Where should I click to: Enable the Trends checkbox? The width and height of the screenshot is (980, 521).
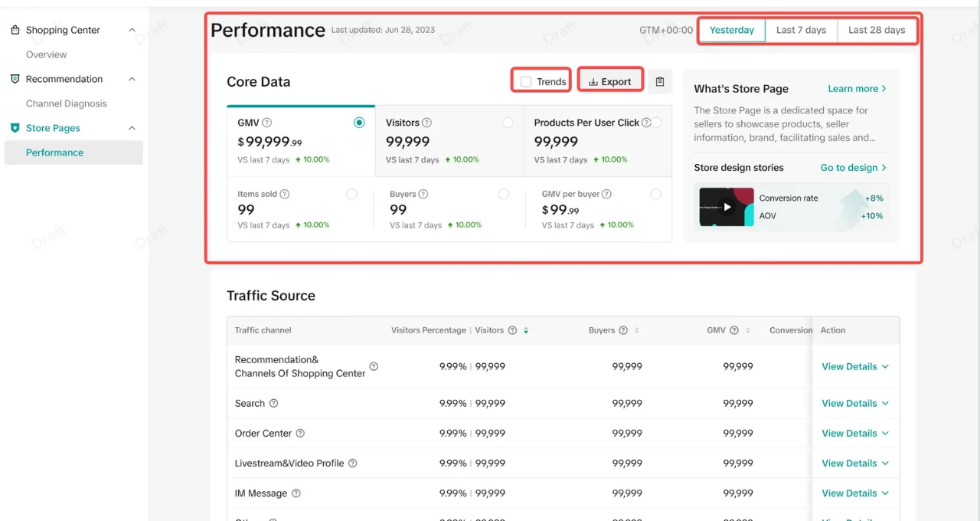pyautogui.click(x=526, y=82)
